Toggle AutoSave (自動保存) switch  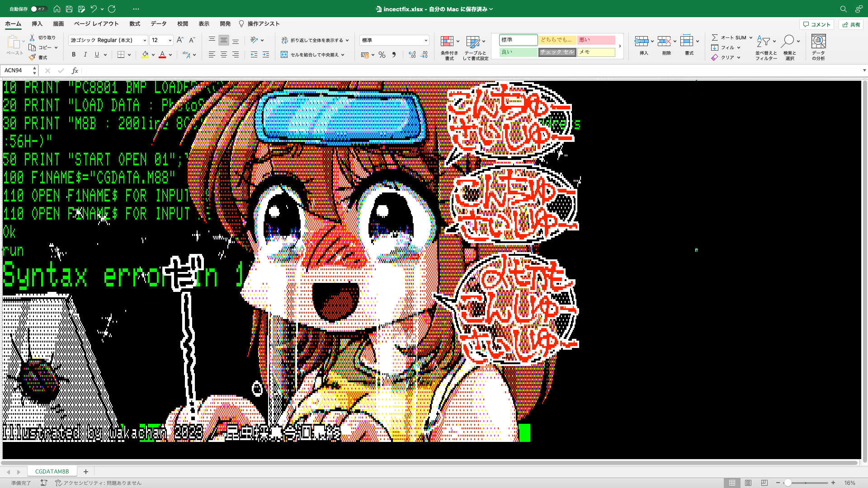(38, 9)
